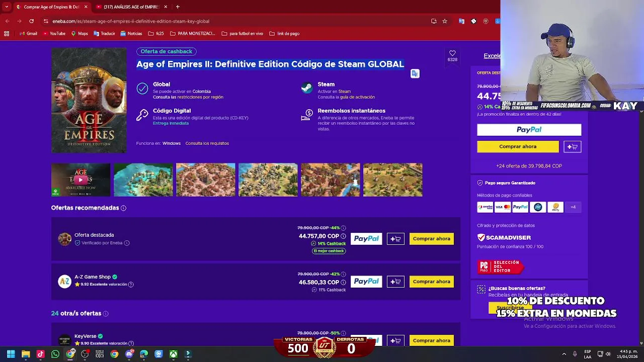
Task: Pay with PayPal in right purchase panel
Action: click(x=529, y=130)
